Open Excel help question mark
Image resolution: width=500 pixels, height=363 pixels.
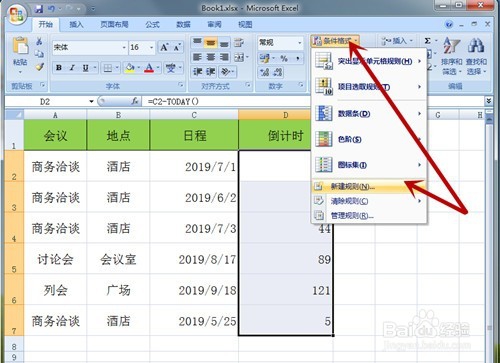coord(449,24)
